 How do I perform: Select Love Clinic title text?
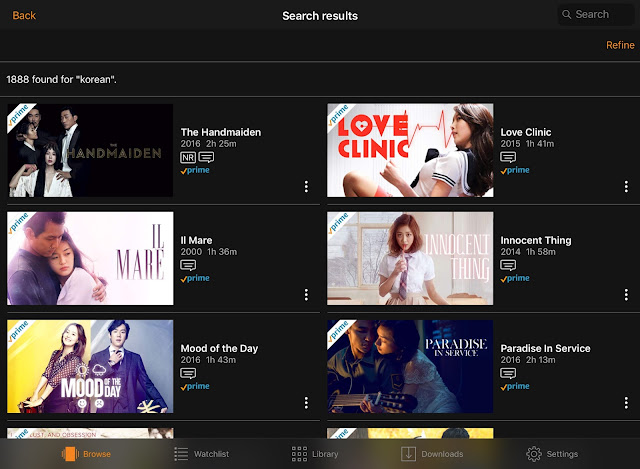(x=526, y=132)
